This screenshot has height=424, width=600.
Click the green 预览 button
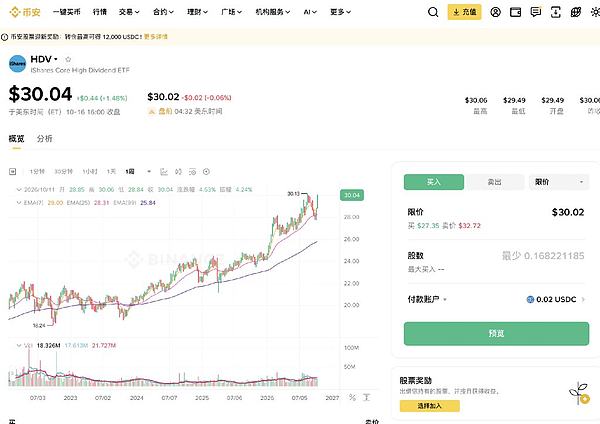[x=496, y=334]
